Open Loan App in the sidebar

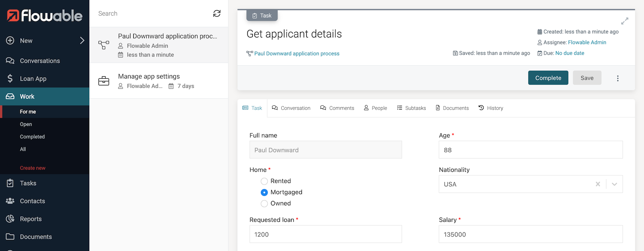coord(33,79)
